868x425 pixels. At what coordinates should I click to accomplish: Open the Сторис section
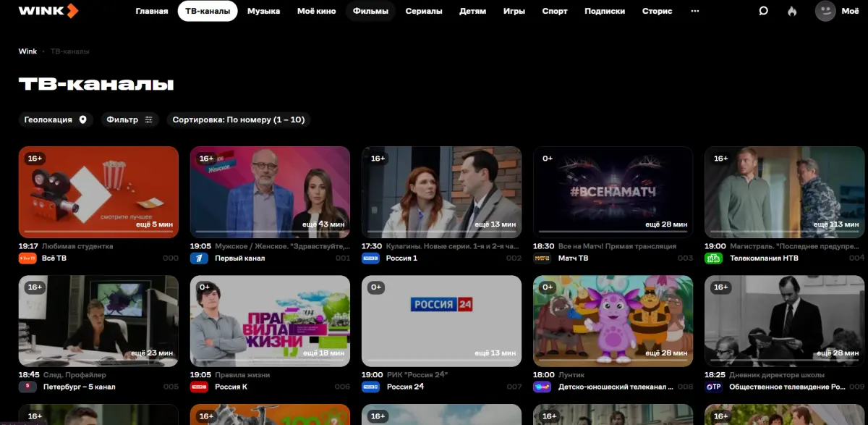[x=657, y=11]
